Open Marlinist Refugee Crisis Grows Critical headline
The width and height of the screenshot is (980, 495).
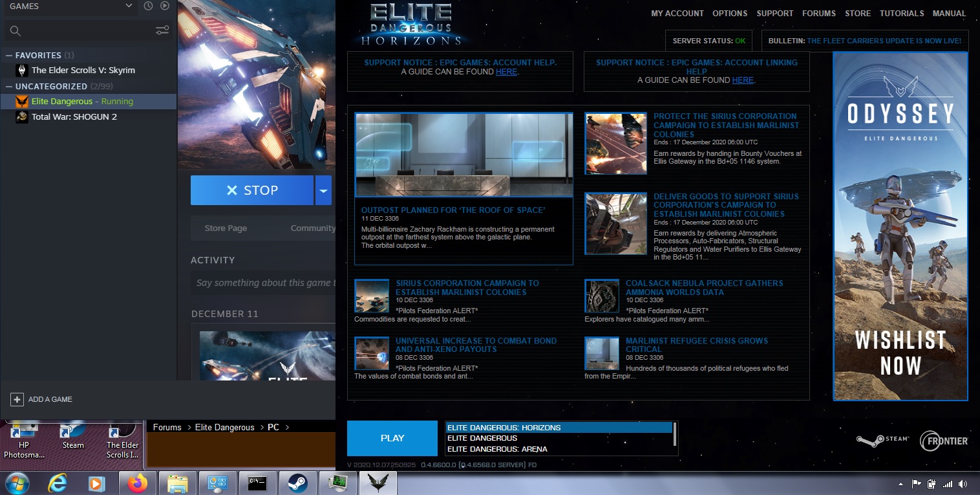(697, 345)
